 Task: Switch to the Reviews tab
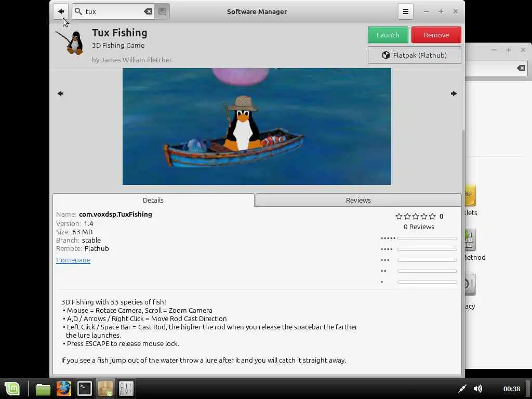click(x=358, y=200)
